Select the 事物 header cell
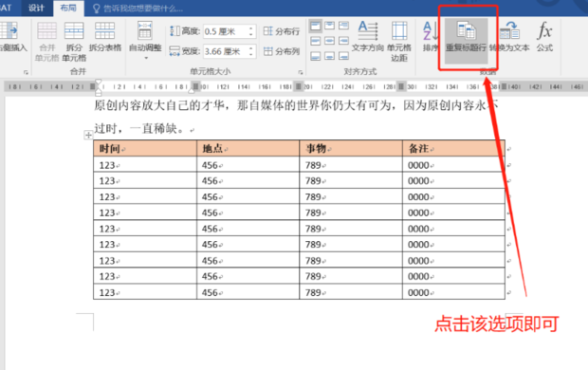The height and width of the screenshot is (370, 588). click(x=351, y=148)
